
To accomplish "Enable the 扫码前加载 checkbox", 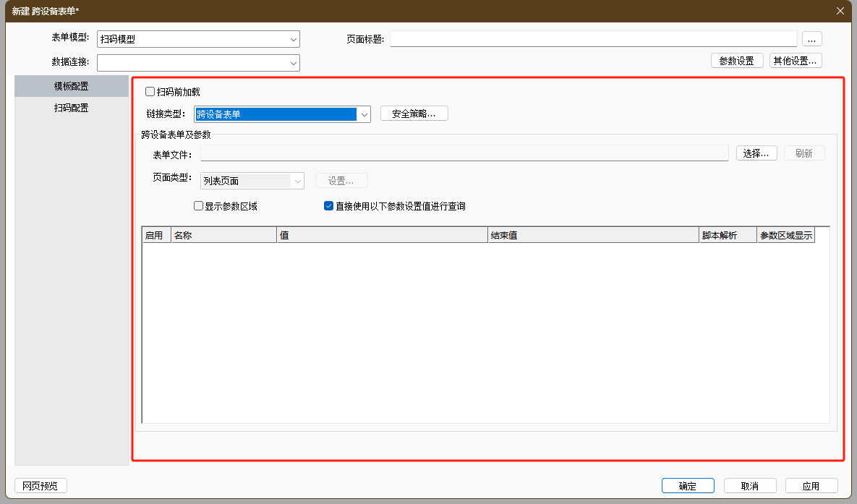I will coord(150,92).
